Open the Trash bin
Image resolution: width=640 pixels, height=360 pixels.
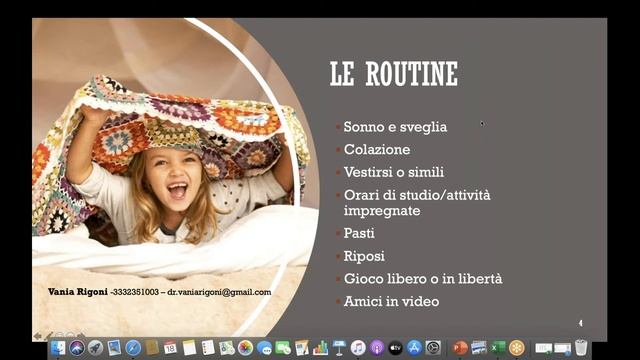(581, 348)
